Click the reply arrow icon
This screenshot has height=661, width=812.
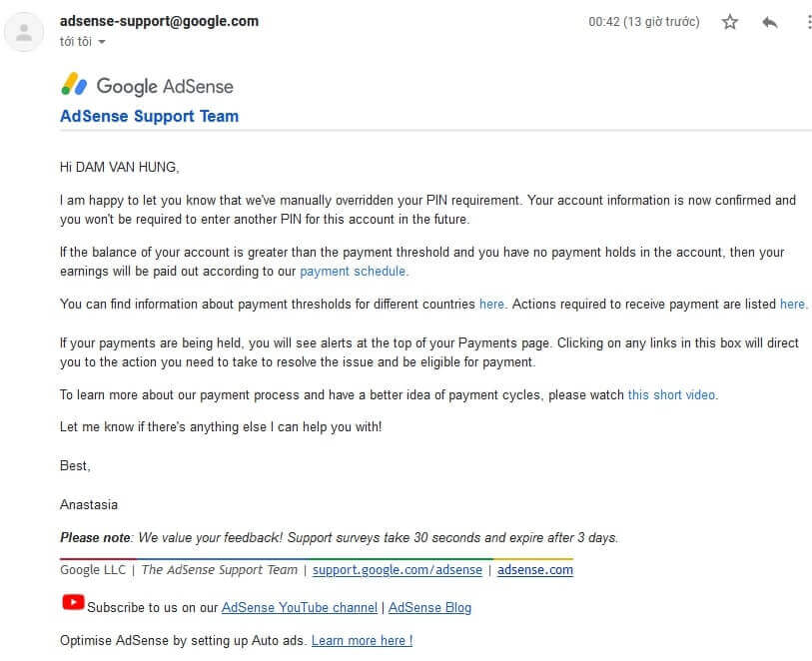click(x=769, y=22)
